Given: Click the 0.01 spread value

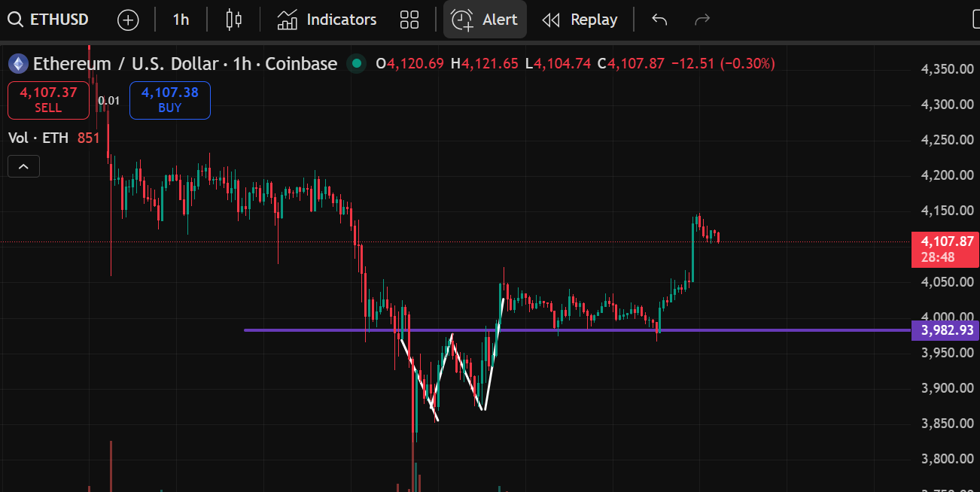Looking at the screenshot, I should [109, 100].
